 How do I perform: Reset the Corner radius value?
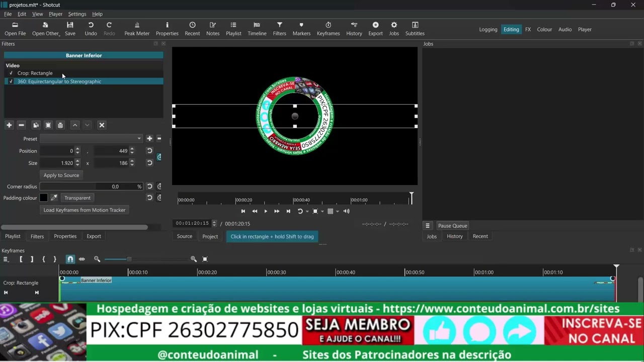pyautogui.click(x=149, y=187)
